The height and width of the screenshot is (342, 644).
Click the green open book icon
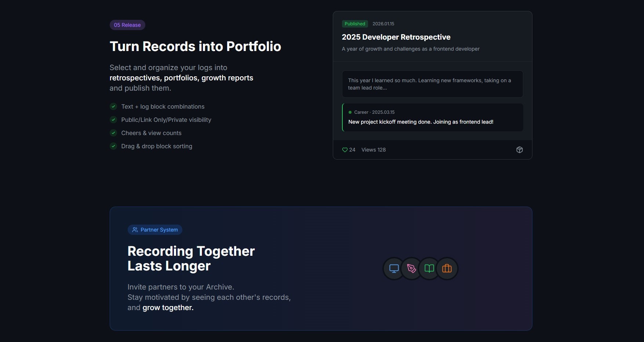point(429,268)
